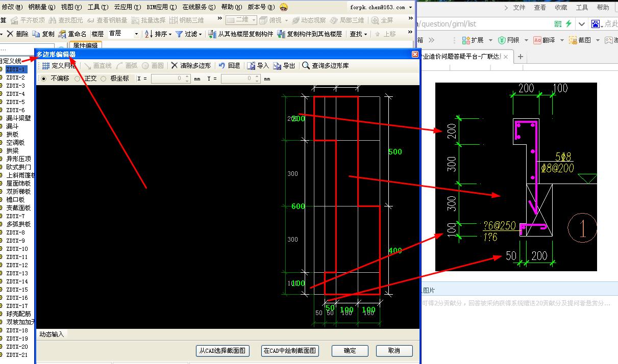The width and height of the screenshot is (618, 364).
Task: Click the 在CAD中绘制截面图 button
Action: [x=289, y=351]
